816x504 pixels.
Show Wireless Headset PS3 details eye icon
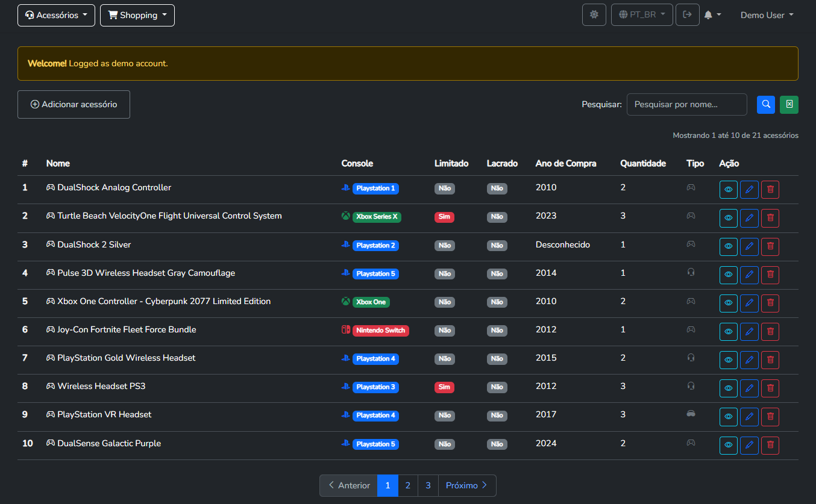point(728,388)
